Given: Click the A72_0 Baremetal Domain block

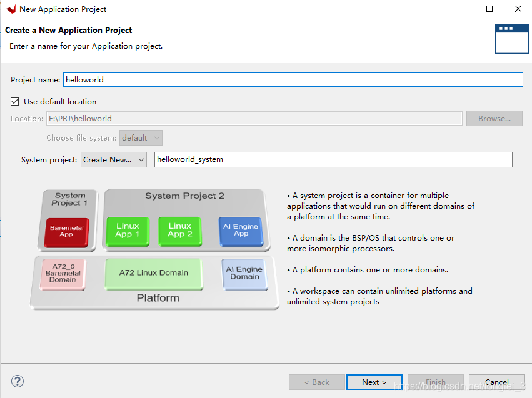Looking at the screenshot, I should (x=63, y=274).
